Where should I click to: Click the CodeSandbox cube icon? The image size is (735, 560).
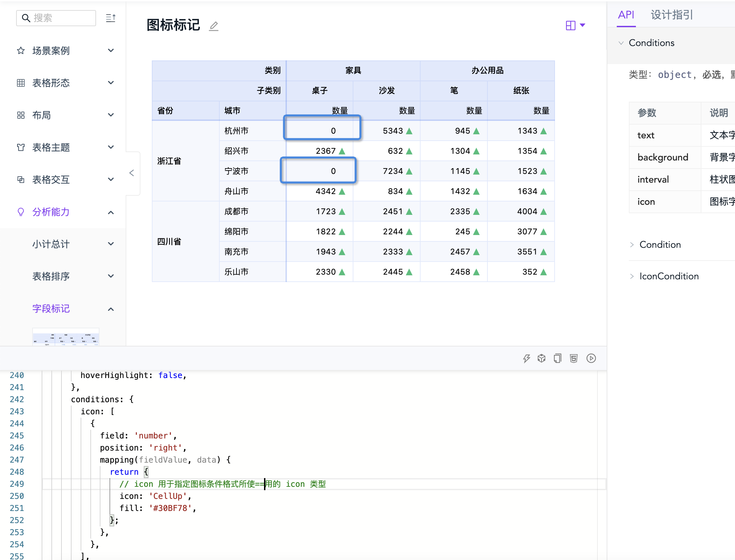tap(542, 358)
